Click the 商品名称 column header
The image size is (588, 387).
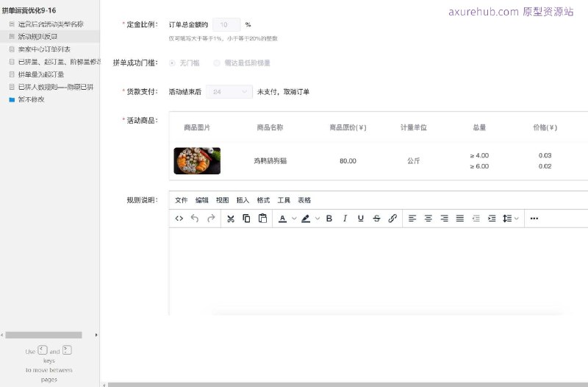pos(270,127)
